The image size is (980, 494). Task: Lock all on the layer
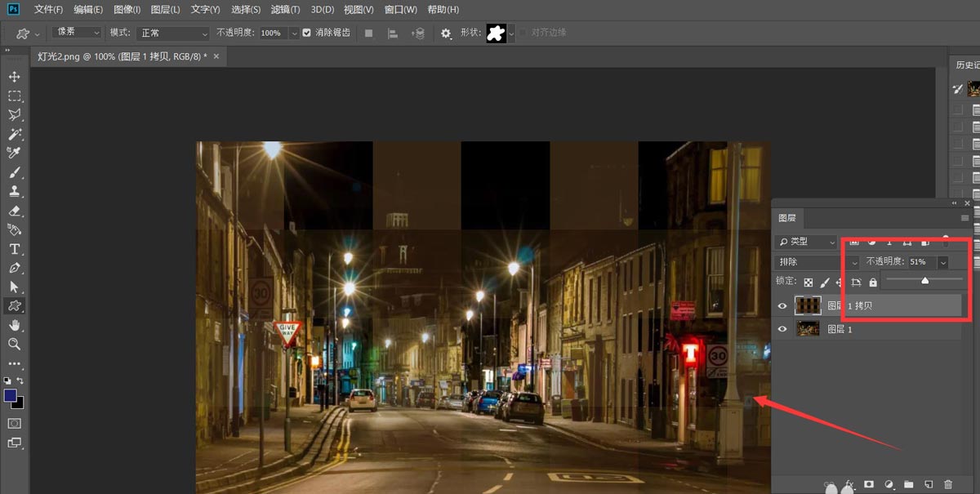tap(873, 283)
